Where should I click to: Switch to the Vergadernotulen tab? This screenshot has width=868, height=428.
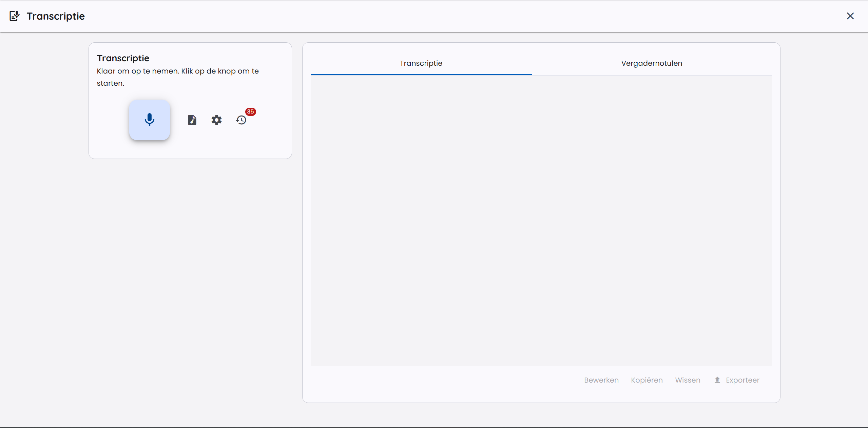coord(651,63)
